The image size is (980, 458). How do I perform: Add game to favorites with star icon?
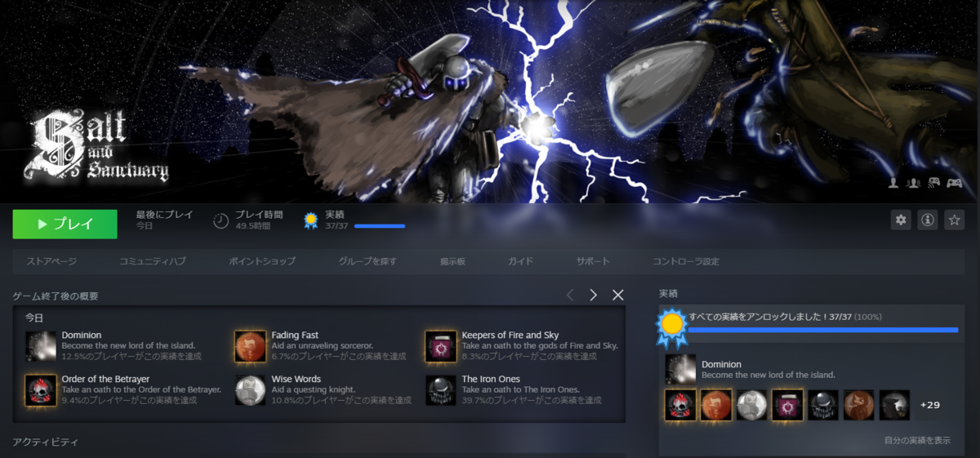point(954,220)
